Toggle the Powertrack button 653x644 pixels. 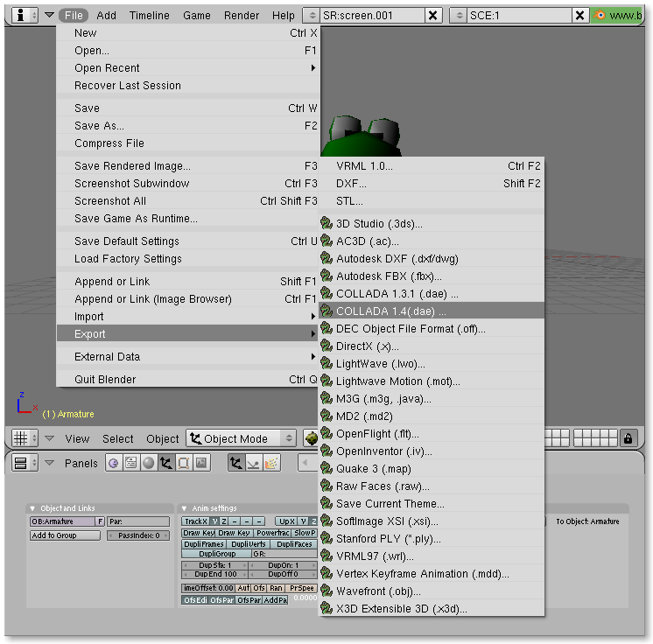(272, 533)
